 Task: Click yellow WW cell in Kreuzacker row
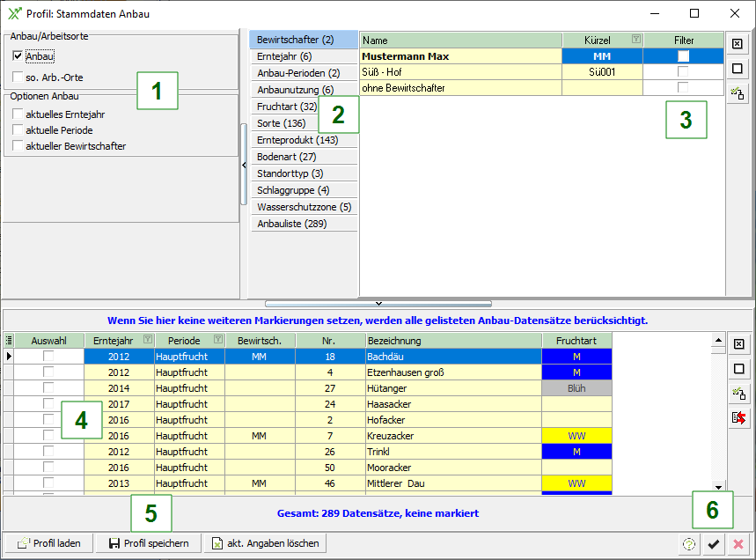click(576, 436)
